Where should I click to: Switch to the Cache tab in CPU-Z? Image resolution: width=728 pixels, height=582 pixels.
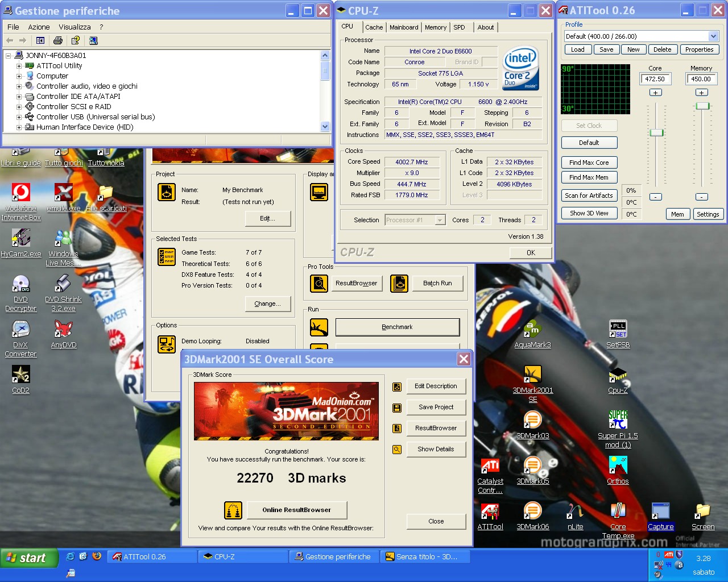pos(374,27)
